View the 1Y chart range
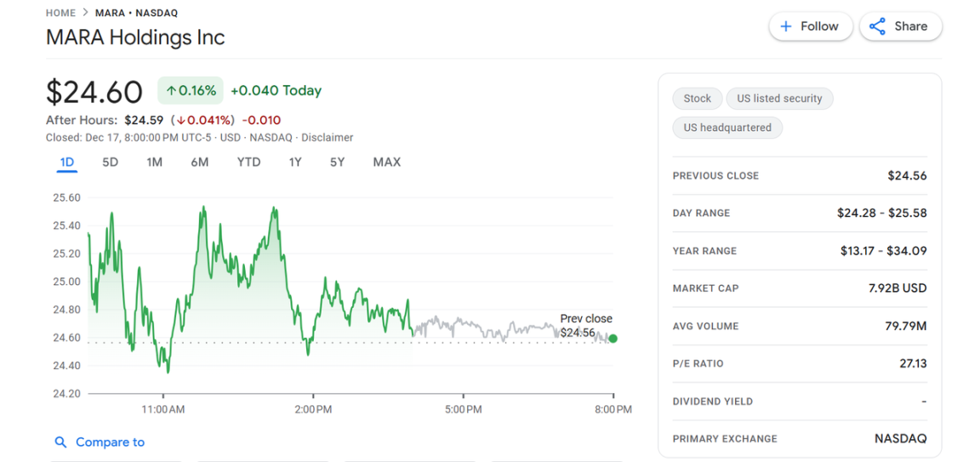980x462 pixels. (295, 163)
